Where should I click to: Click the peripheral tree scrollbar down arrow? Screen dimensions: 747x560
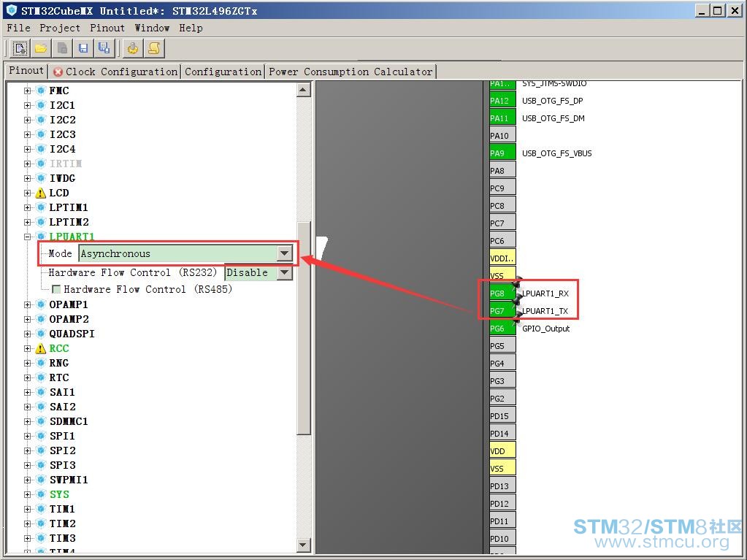click(304, 545)
